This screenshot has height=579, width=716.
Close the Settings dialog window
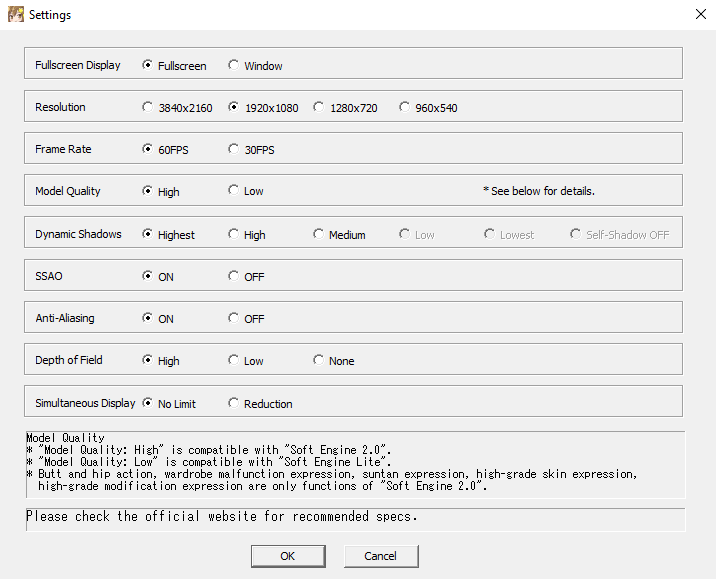(x=700, y=14)
